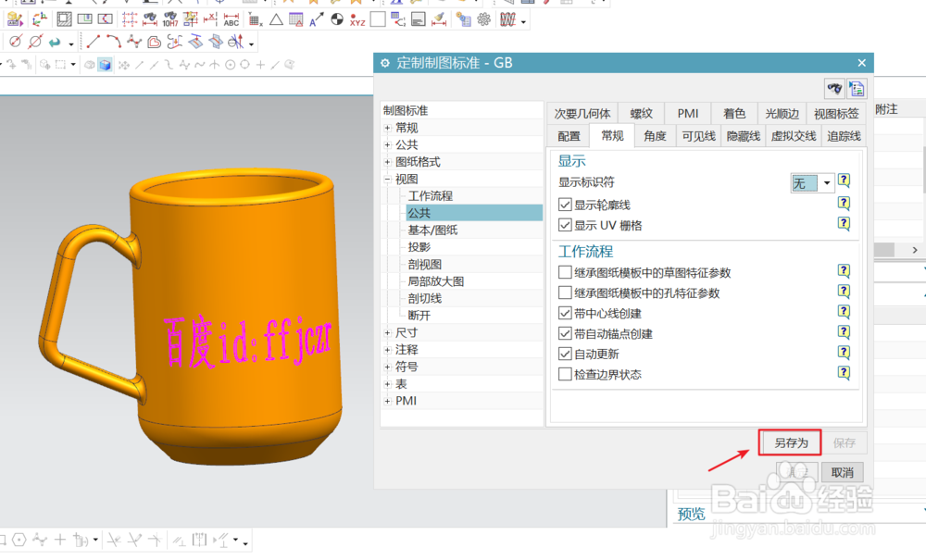This screenshot has width=926, height=560.
Task: Select the gear settings icon in toolbar
Action: click(x=483, y=19)
